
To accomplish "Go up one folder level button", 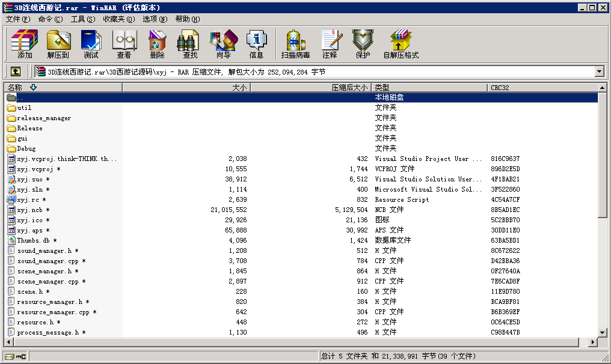I will click(16, 71).
